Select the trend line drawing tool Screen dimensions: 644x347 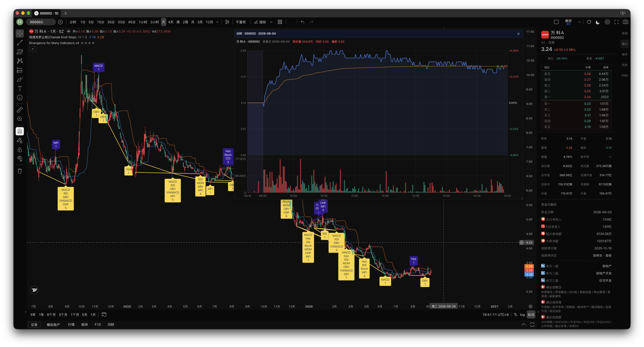tap(20, 42)
